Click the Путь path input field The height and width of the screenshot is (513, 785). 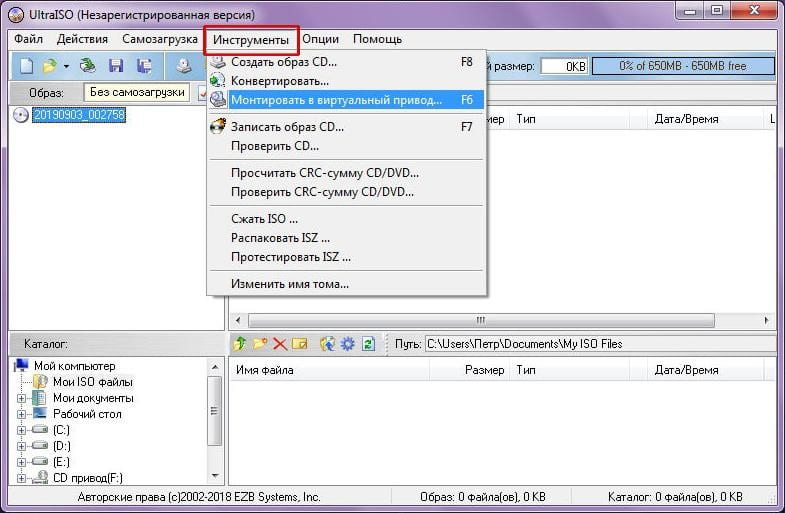tap(600, 344)
